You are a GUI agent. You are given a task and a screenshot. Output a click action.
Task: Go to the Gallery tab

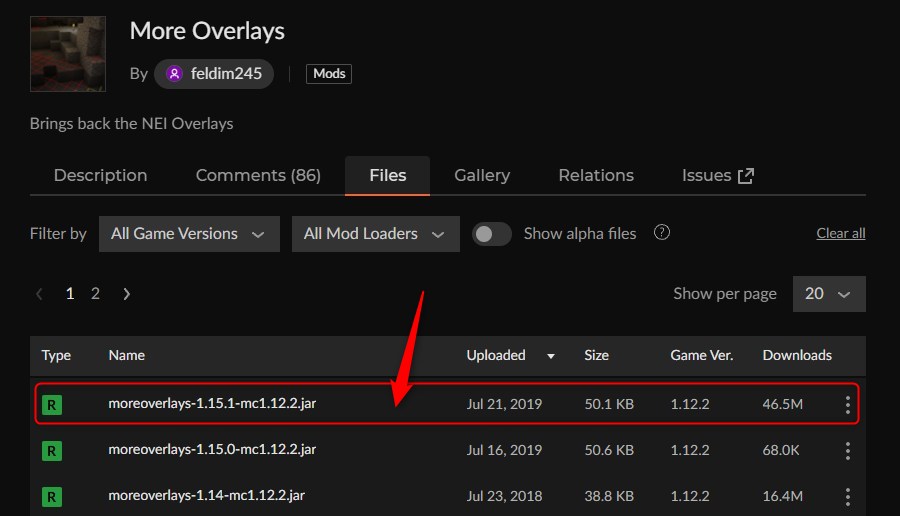pos(482,175)
